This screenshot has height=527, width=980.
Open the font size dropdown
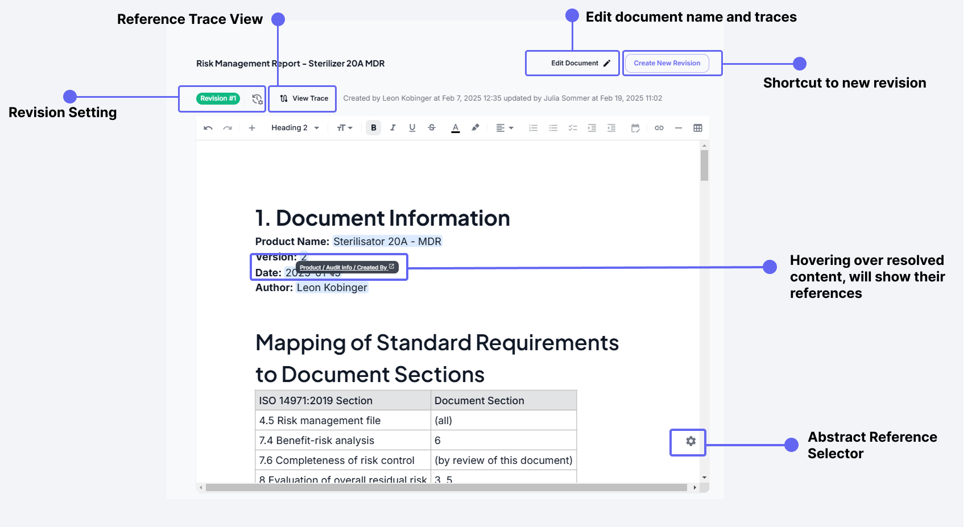pyautogui.click(x=344, y=127)
